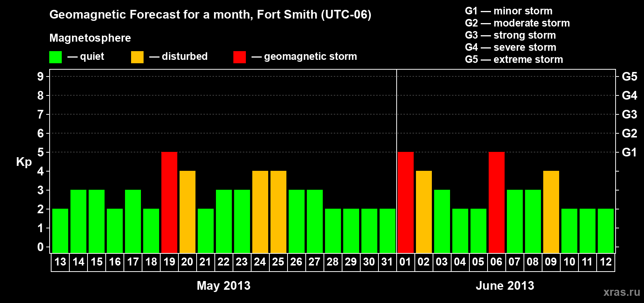Viewport: 644px width, 303px height.
Task: Select the green bar for June 12
Action: [606, 231]
